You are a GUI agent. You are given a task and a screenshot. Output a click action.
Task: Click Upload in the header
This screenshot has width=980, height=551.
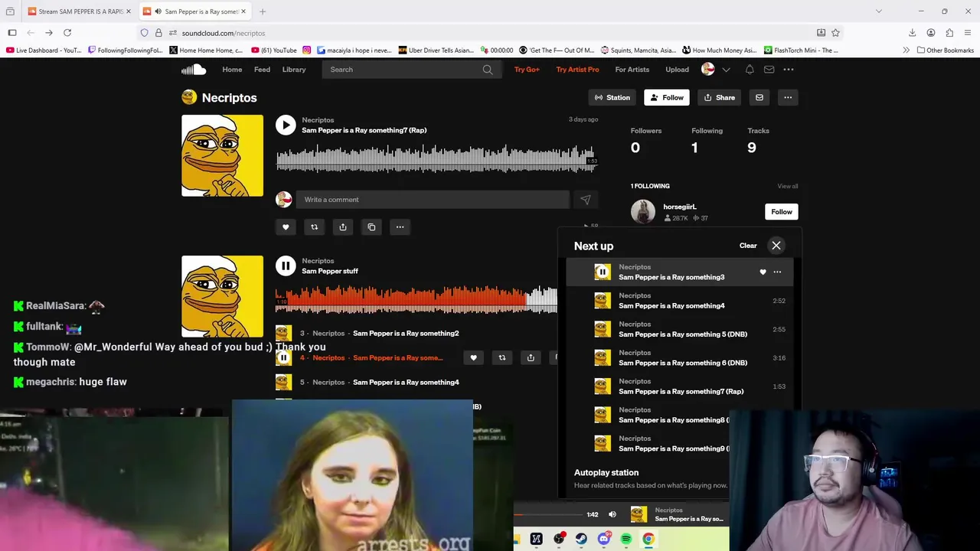677,70
